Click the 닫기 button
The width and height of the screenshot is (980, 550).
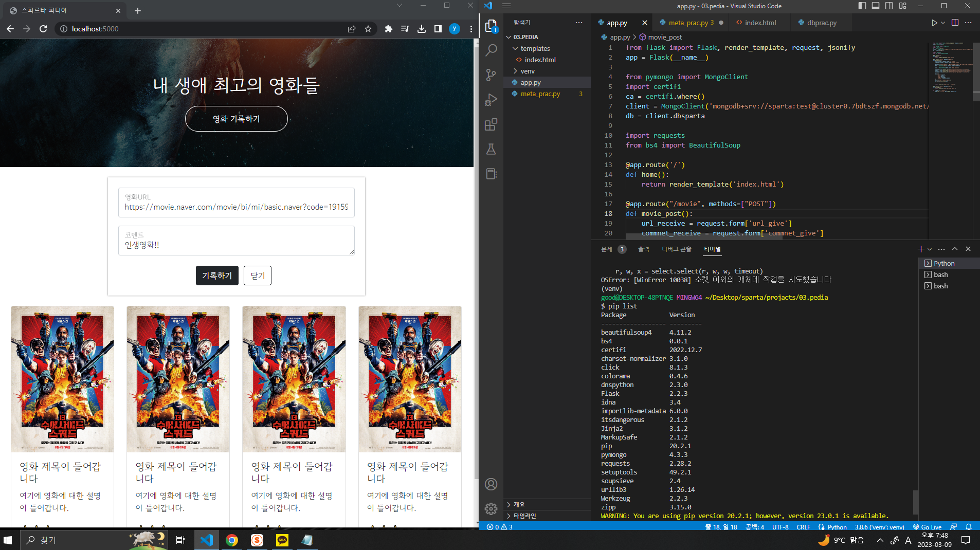258,276
